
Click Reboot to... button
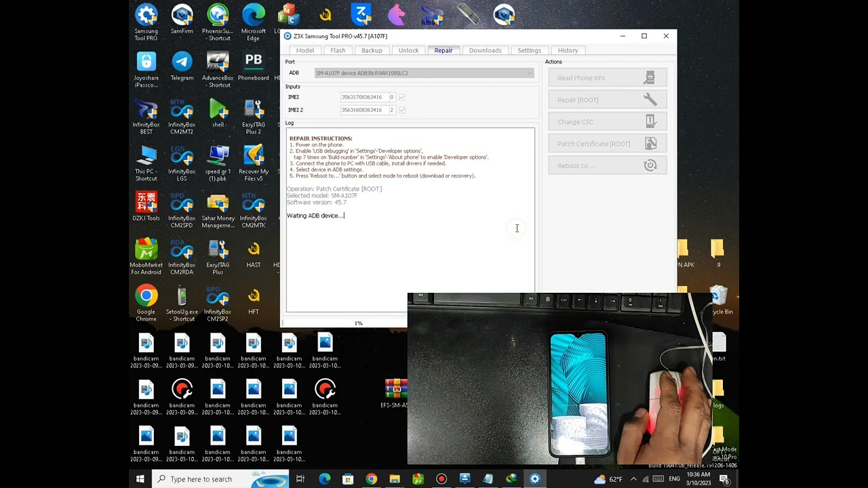click(607, 165)
